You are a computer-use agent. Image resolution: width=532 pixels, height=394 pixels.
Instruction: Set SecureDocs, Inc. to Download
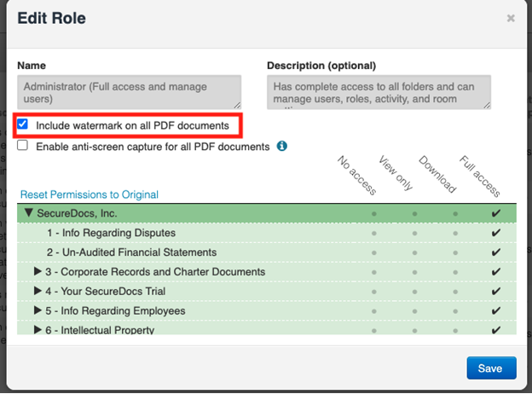tap(455, 214)
